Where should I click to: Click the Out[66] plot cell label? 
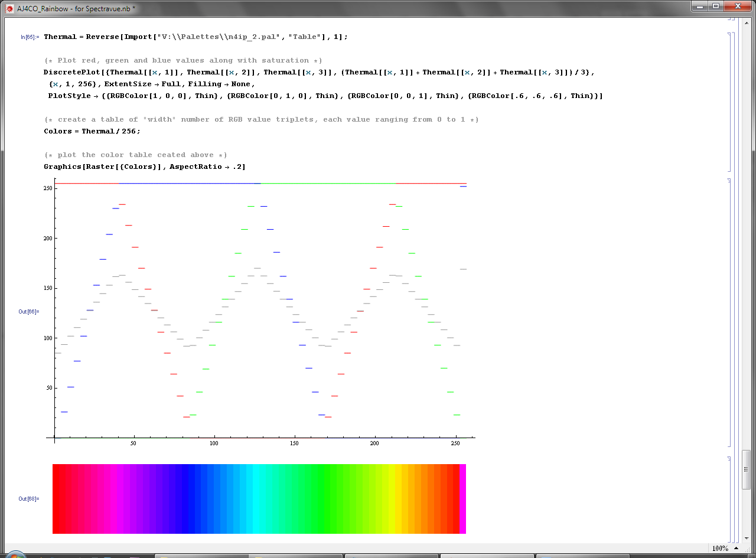tap(28, 311)
